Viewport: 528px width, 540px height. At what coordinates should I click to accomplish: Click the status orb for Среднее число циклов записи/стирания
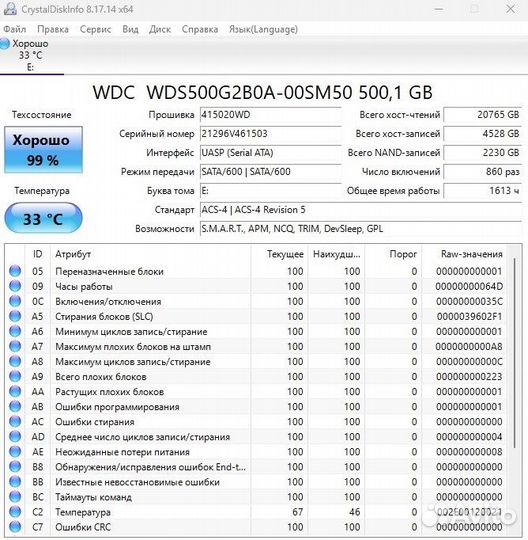click(x=15, y=436)
